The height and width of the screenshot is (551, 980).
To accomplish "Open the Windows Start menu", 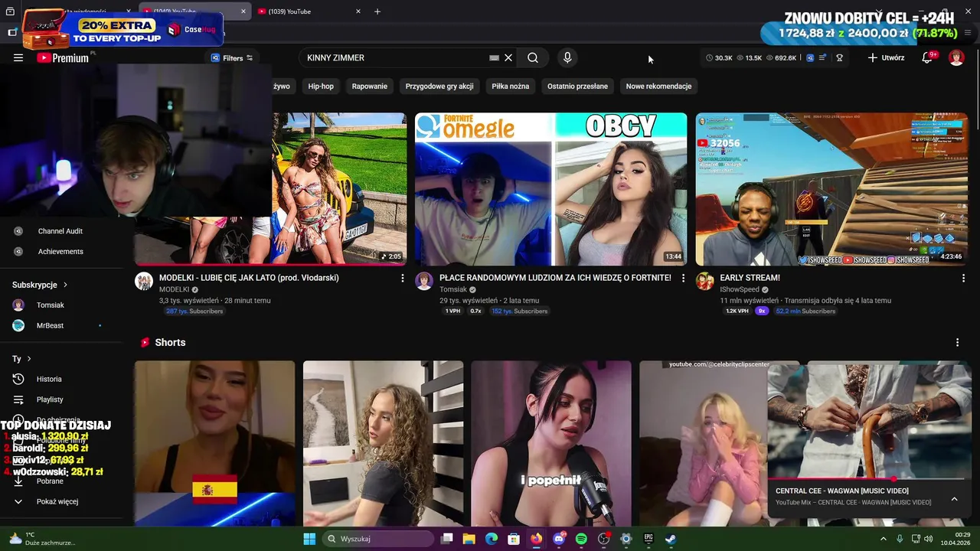I will (x=309, y=539).
